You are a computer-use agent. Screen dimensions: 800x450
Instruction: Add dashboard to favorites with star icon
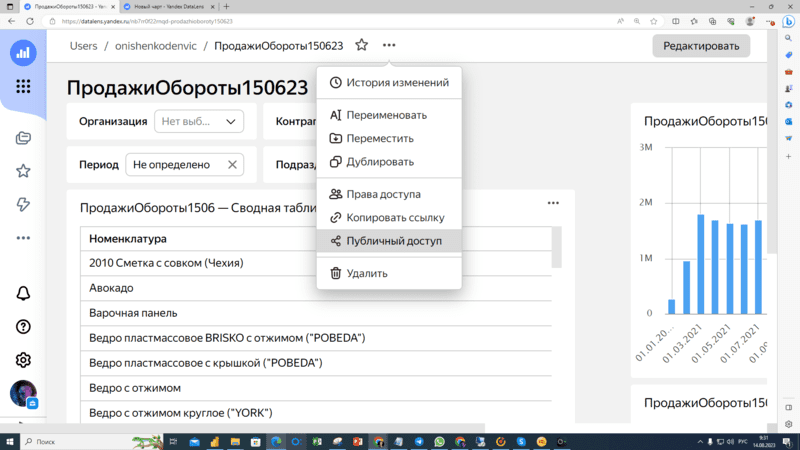coord(361,46)
